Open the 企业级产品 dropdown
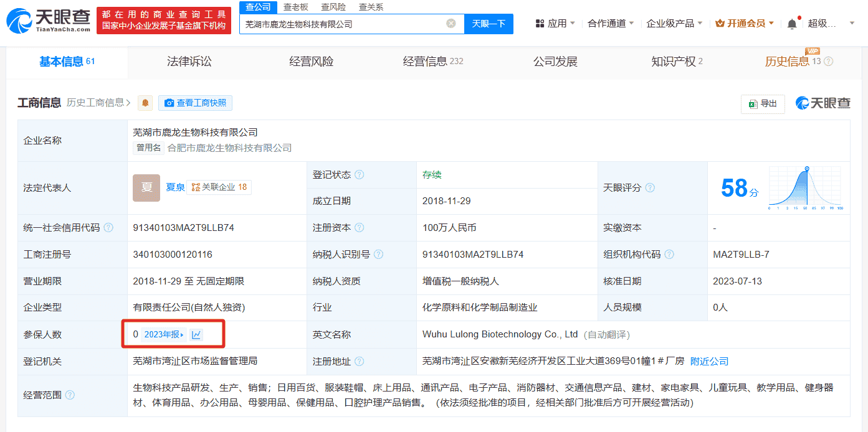The width and height of the screenshot is (868, 432). pos(674,24)
